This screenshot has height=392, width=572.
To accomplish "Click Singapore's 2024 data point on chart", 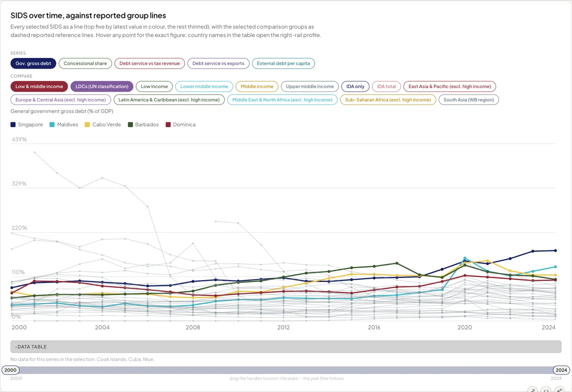I will point(555,251).
